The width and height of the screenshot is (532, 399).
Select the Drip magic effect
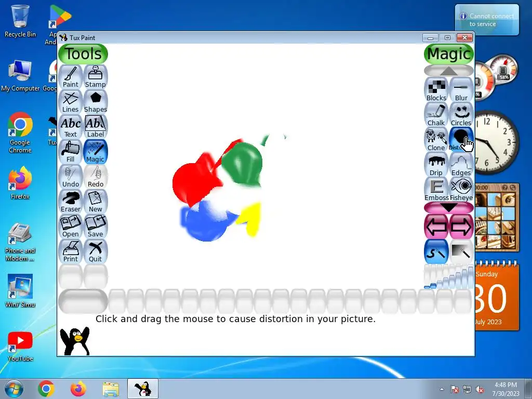[x=436, y=165]
